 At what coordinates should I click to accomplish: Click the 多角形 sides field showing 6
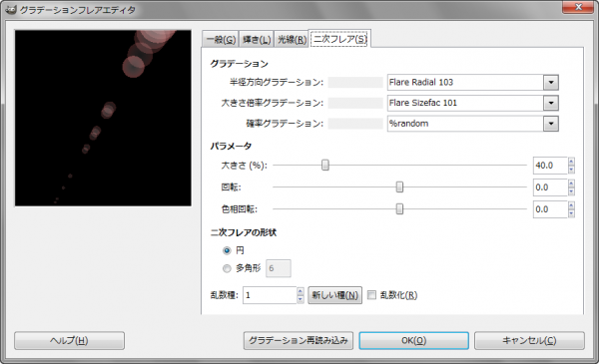click(x=279, y=268)
